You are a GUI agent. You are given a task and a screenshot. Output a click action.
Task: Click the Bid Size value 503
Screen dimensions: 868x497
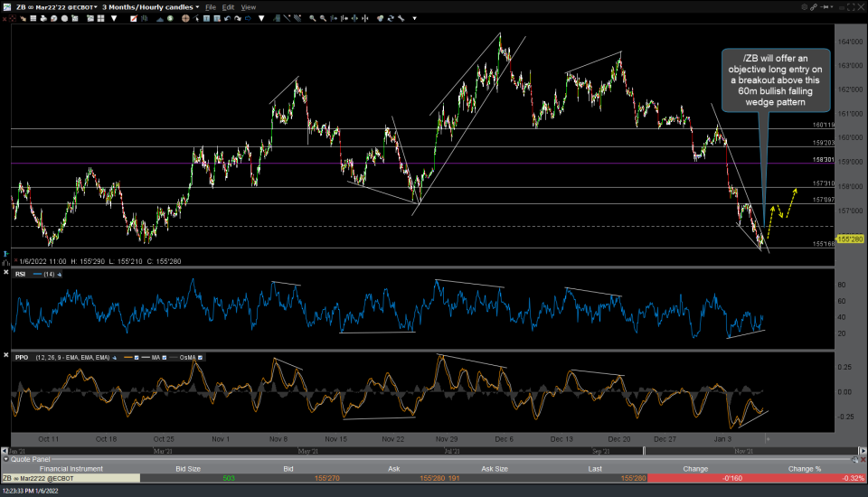pyautogui.click(x=229, y=478)
